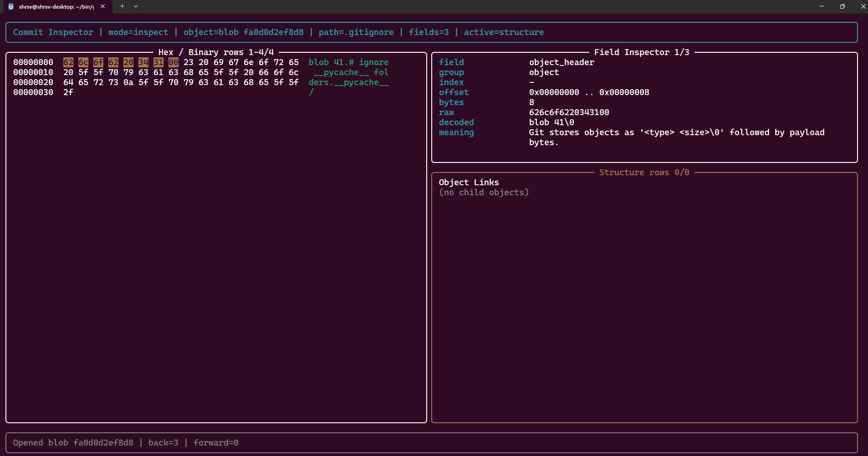Image resolution: width=868 pixels, height=456 pixels.
Task: Select hex row offset 00000020
Action: [x=33, y=82]
